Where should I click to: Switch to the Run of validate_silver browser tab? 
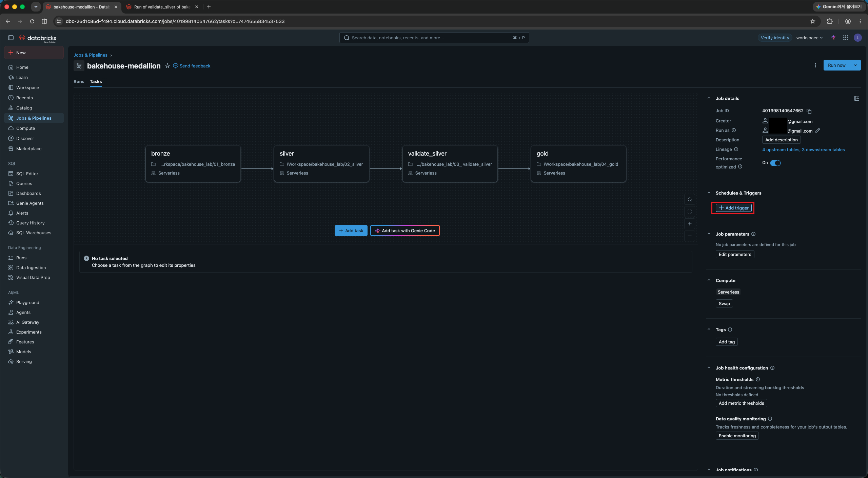pyautogui.click(x=162, y=7)
